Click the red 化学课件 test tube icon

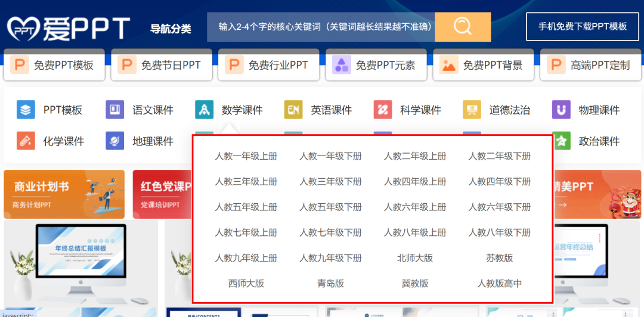point(26,141)
